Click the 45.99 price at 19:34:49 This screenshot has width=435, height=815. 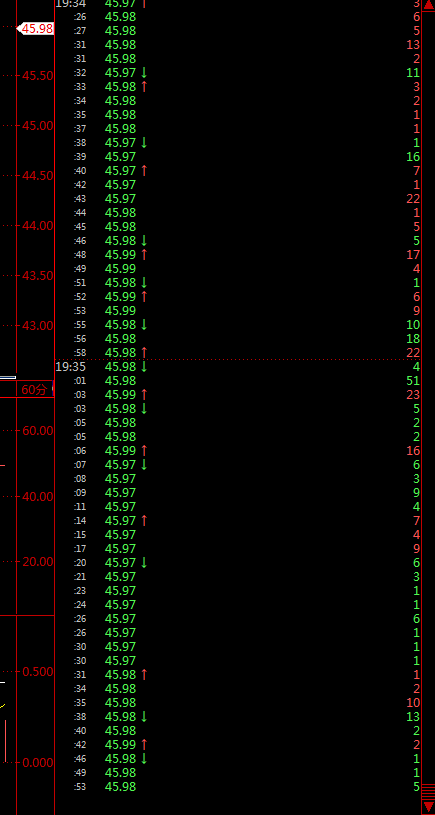120,269
